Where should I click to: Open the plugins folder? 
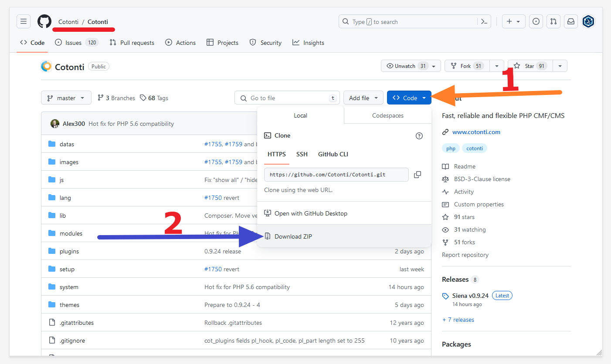pyautogui.click(x=69, y=251)
